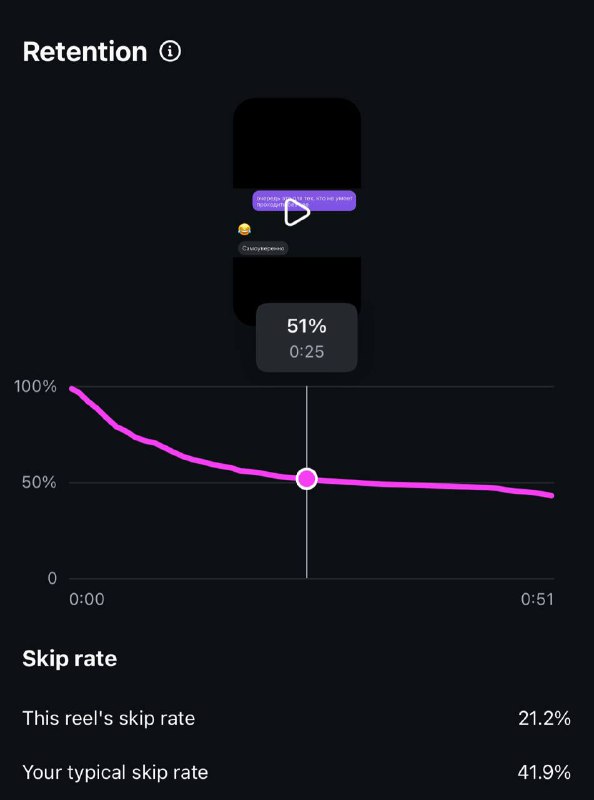Viewport: 594px width, 800px height.
Task: Click the 0 axis label
Action: click(x=52, y=578)
